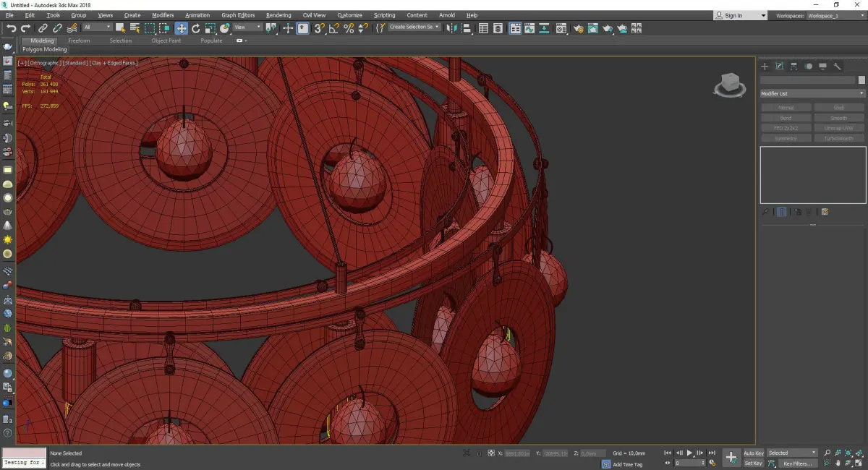Toggle the Angle Snap icon

click(334, 28)
